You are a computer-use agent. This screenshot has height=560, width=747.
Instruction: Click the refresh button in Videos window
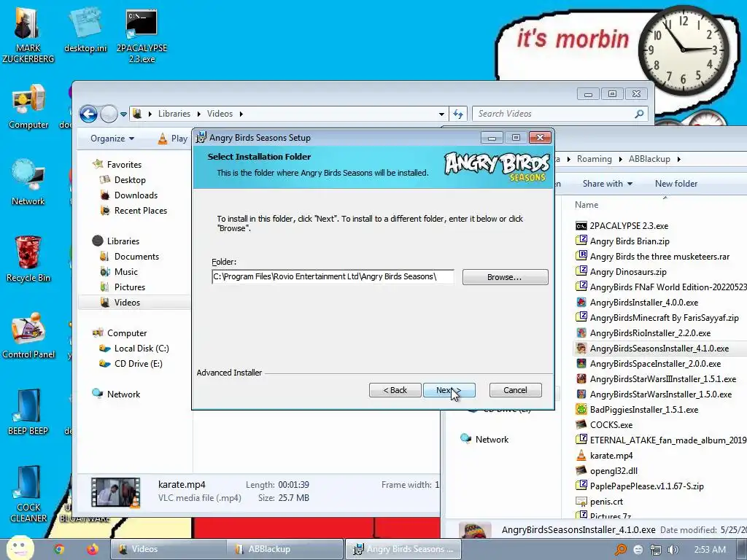[458, 114]
